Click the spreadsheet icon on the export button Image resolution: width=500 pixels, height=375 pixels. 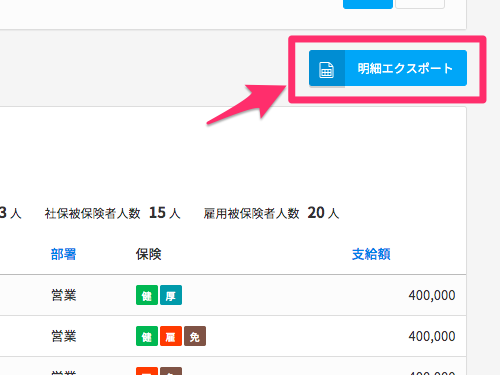(x=326, y=70)
